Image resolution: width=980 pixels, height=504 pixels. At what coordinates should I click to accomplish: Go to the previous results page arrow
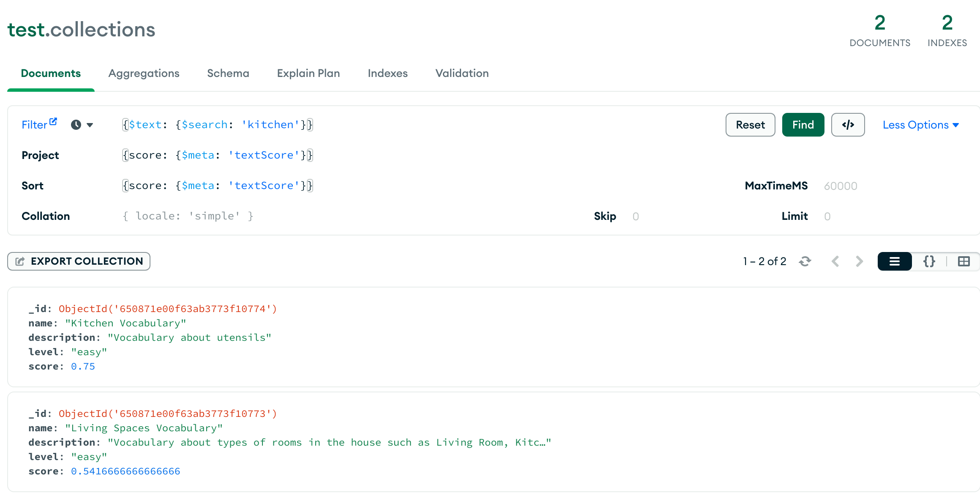[835, 261]
